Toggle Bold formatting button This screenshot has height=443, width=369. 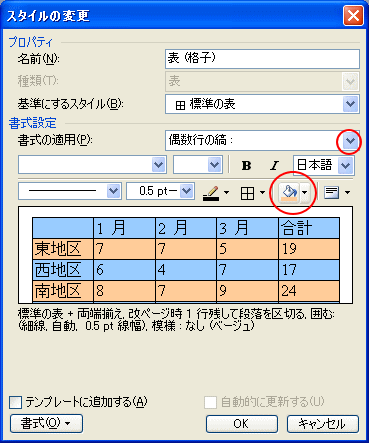[246, 165]
